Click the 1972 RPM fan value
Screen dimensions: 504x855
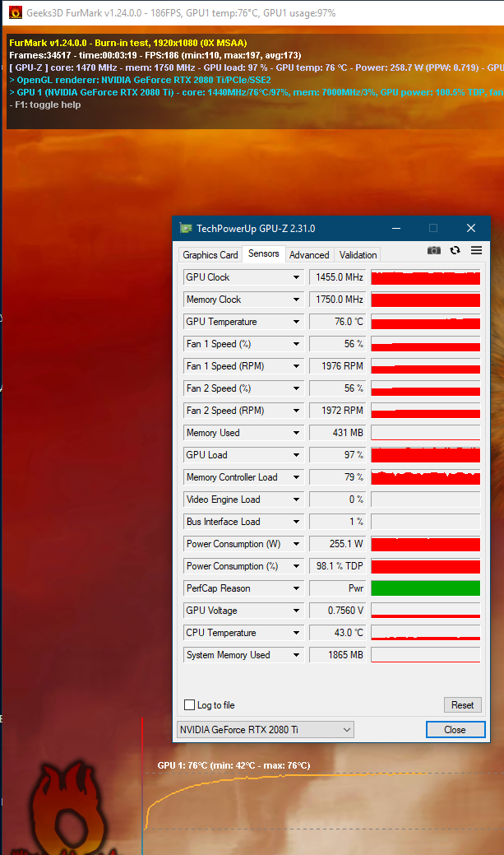(338, 411)
